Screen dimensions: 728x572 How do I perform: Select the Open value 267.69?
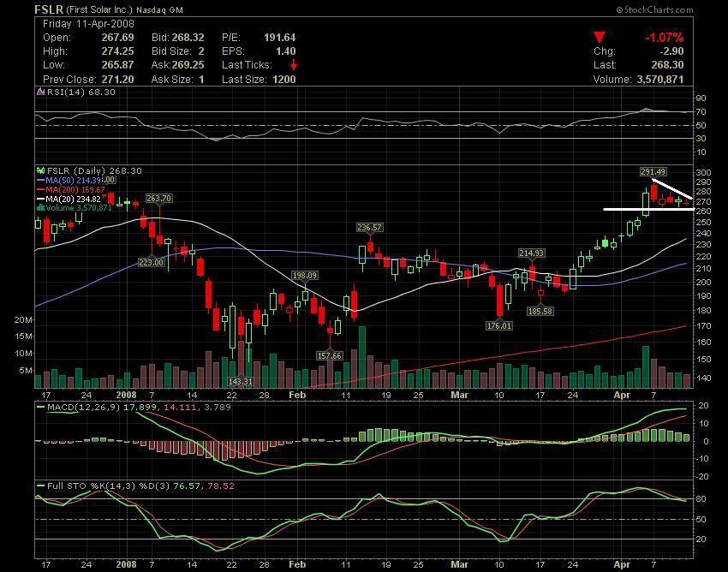[x=117, y=38]
